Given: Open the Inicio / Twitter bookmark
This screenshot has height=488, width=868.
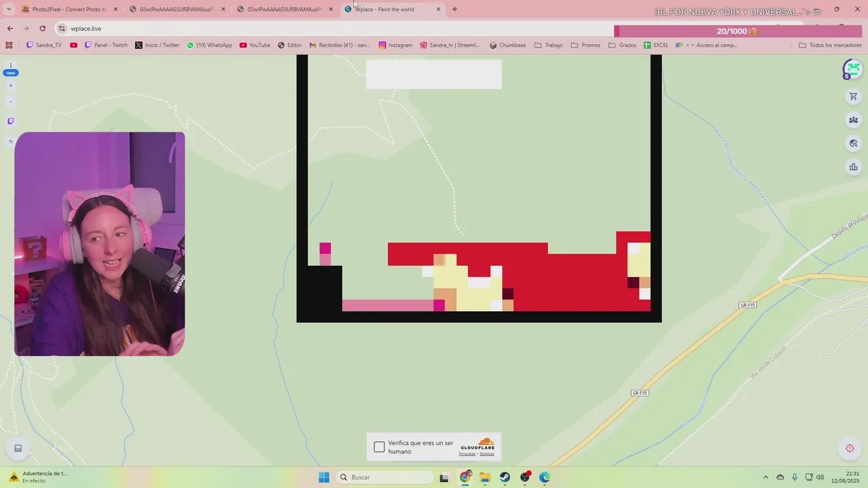Looking at the screenshot, I should (x=157, y=45).
